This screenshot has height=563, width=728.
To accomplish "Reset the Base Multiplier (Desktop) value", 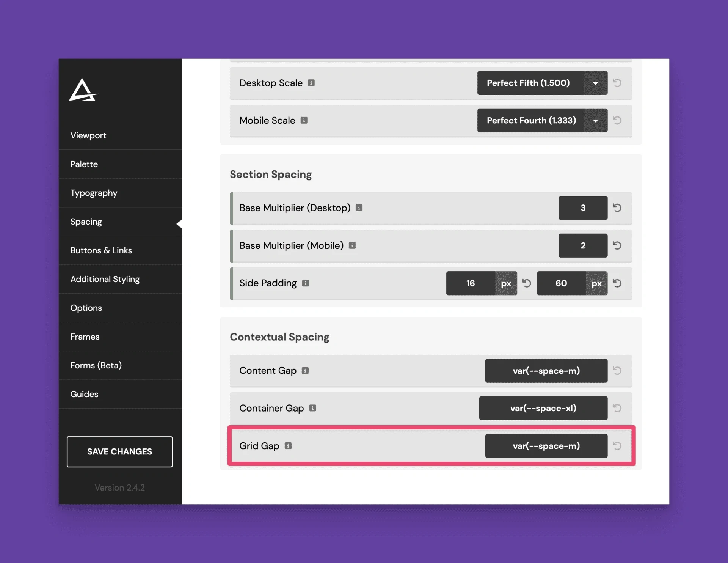I will 617,208.
